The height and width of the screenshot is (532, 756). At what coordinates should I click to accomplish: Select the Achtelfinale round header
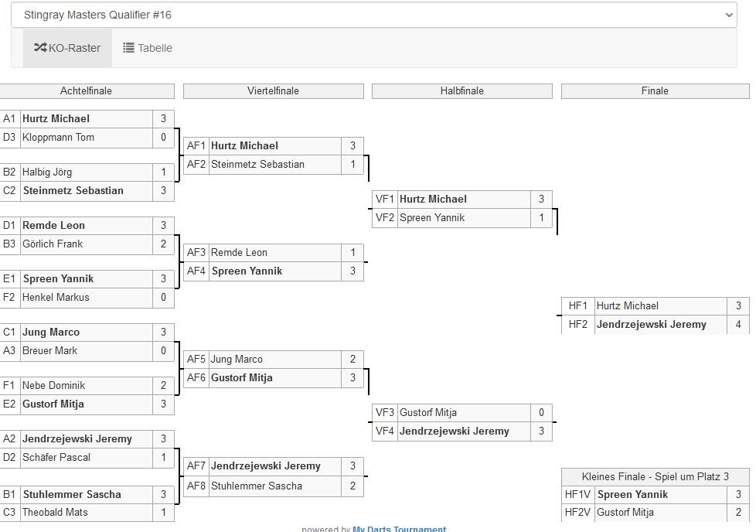86,91
